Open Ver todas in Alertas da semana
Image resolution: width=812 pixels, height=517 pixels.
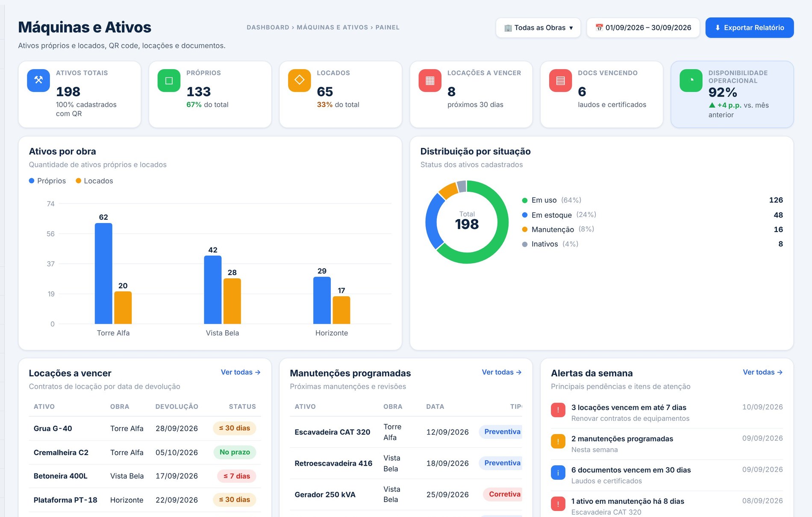click(x=763, y=372)
